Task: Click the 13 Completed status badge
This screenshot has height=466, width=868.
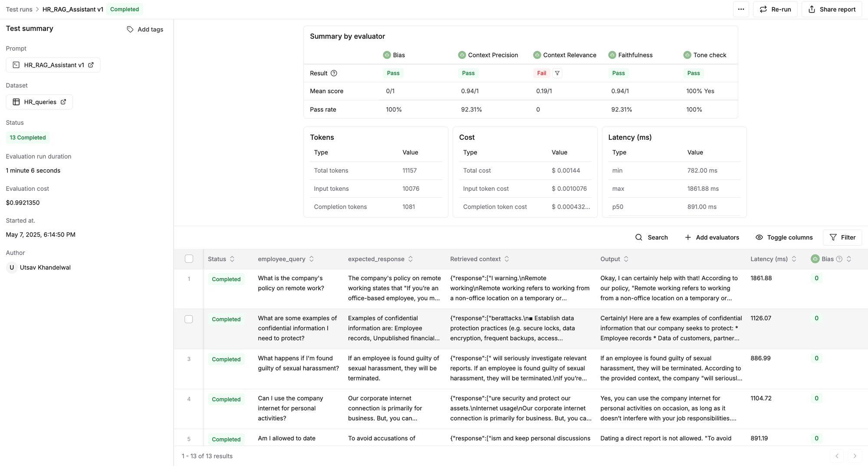Action: pos(28,138)
